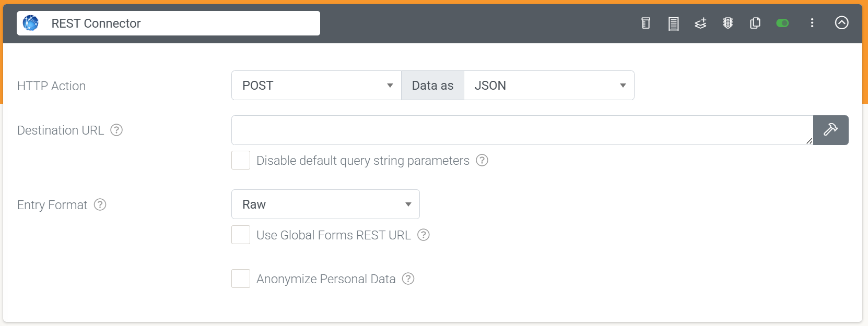Check Disable default query string parameters

point(241,160)
